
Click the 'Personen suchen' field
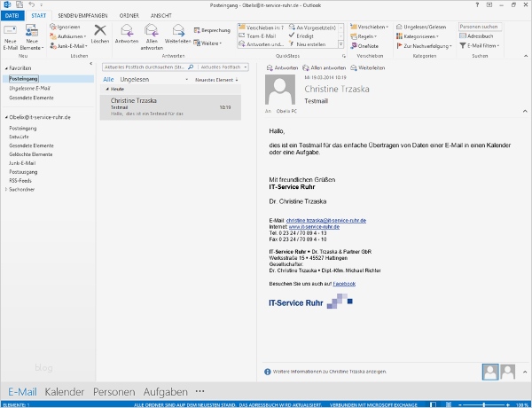(480, 27)
